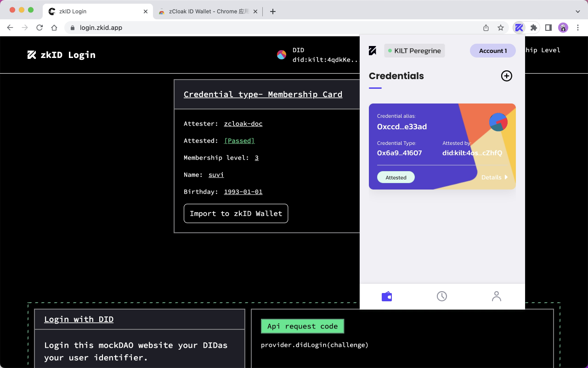
Task: Open the Chrome profile avatar
Action: point(563,28)
